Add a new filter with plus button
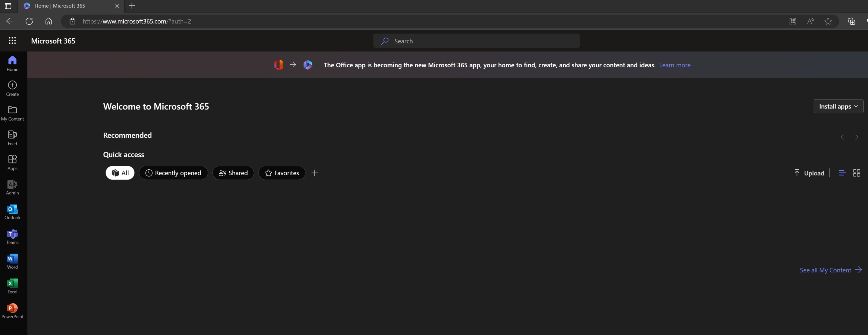 (314, 173)
